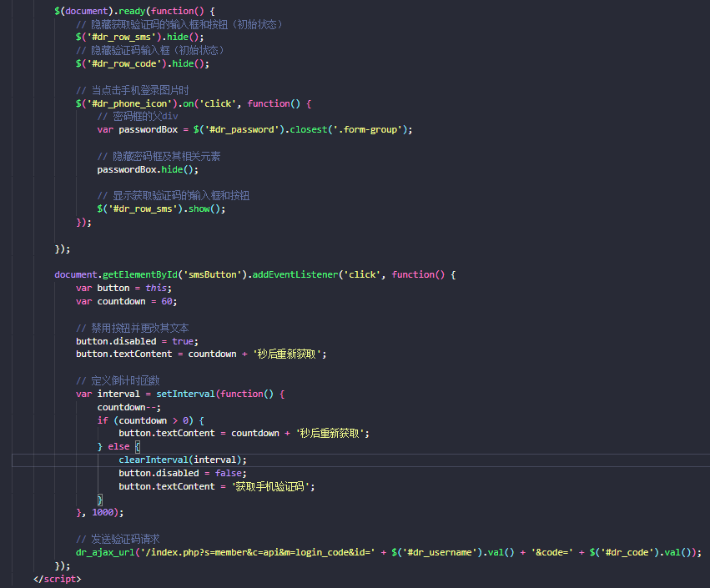
Task: Click the '} else {' line
Action: click(118, 447)
